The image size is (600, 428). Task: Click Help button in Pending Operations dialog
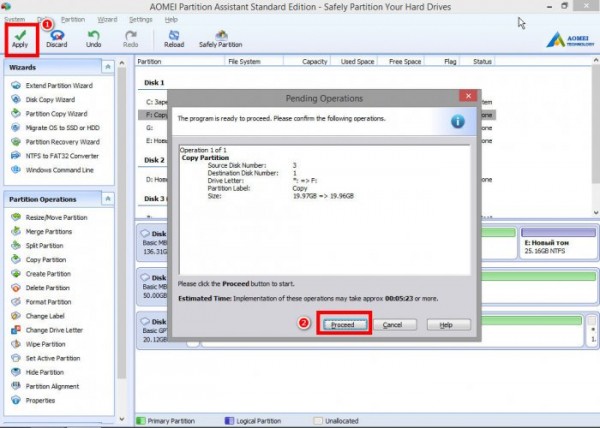(x=448, y=325)
